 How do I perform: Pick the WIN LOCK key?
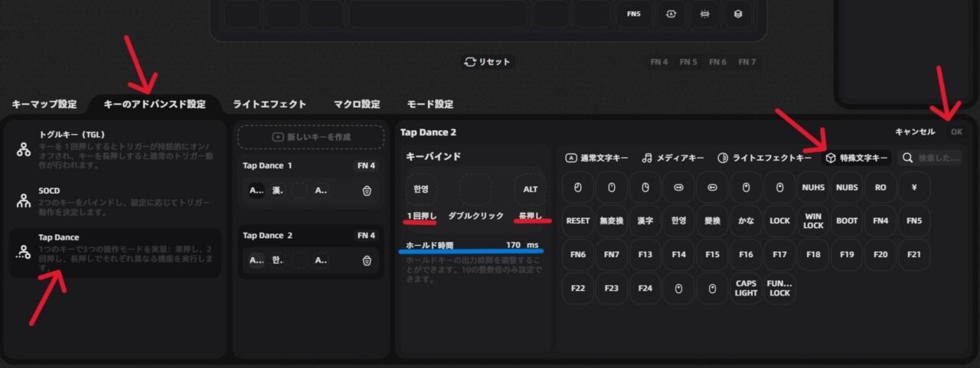pyautogui.click(x=813, y=220)
